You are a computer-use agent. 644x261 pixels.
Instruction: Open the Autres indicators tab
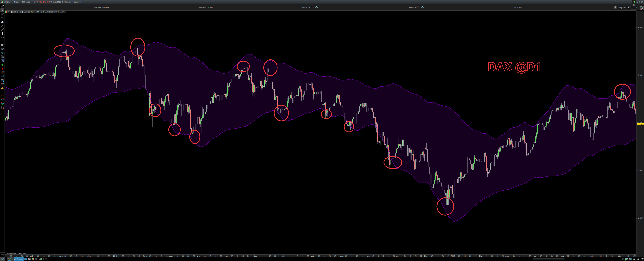click(63, 12)
